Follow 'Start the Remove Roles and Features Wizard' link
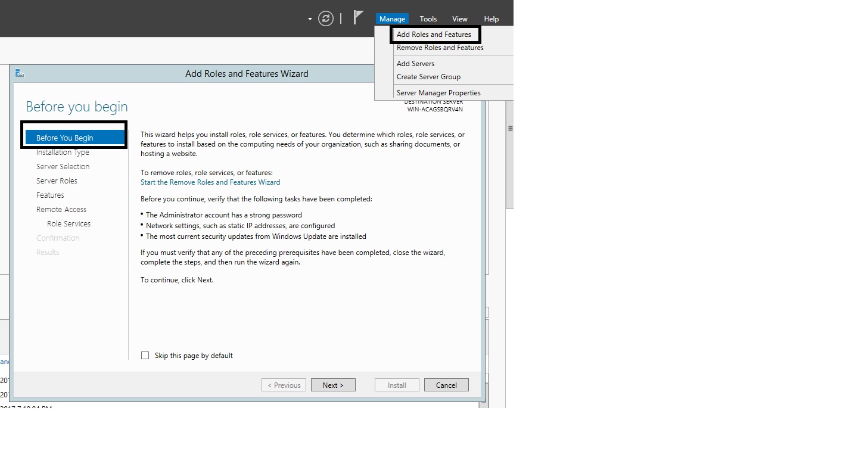The height and width of the screenshot is (473, 868). pos(210,182)
